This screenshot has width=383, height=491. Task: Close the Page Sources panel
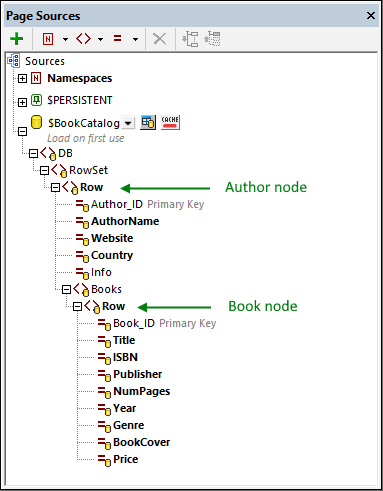(x=371, y=16)
